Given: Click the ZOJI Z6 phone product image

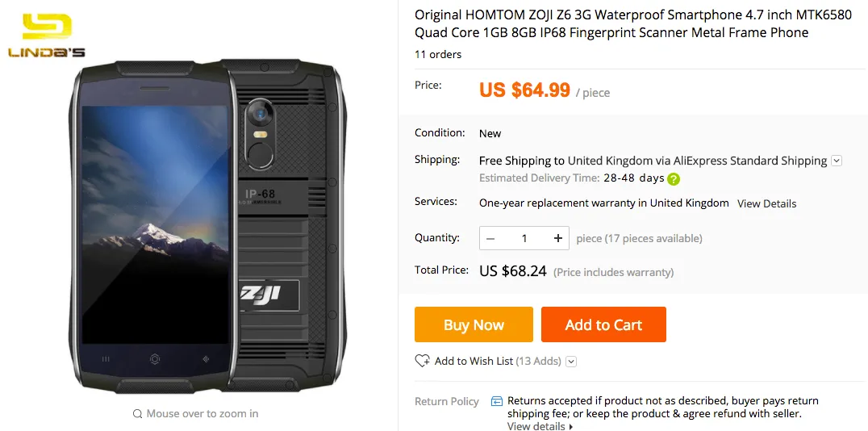Looking at the screenshot, I should (211, 226).
